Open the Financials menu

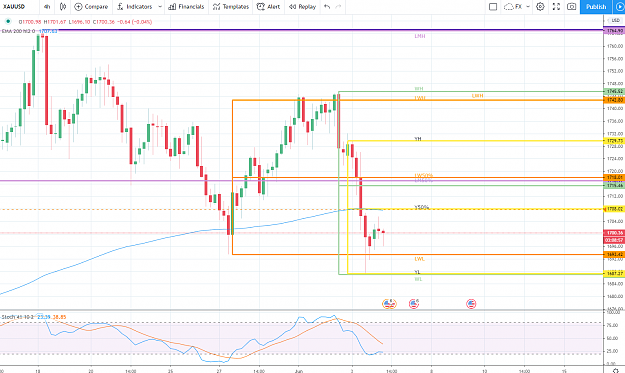[x=186, y=6]
